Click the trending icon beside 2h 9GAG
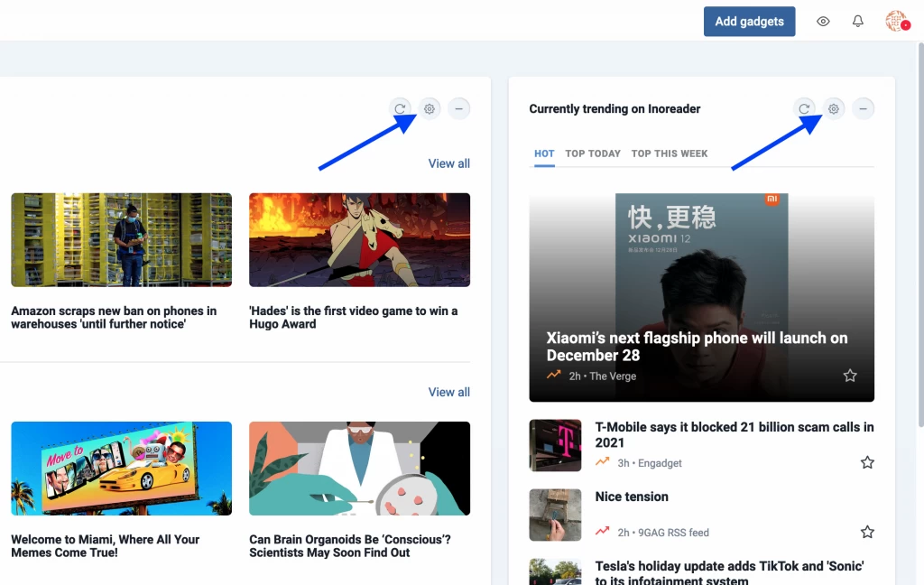 pos(602,532)
